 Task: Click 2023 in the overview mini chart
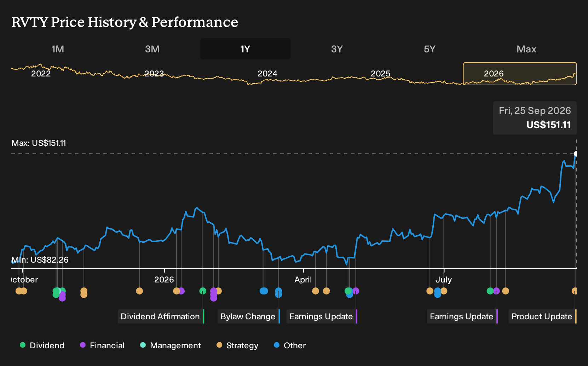tap(154, 74)
